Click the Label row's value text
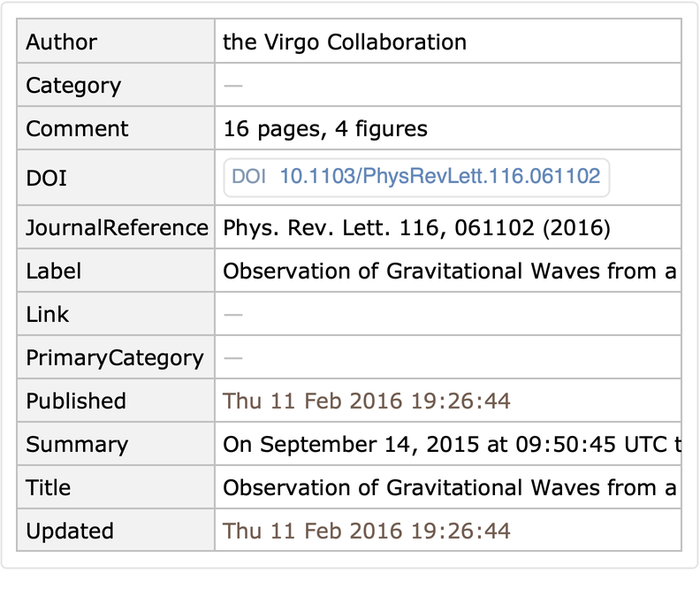This screenshot has width=700, height=596. click(x=450, y=271)
